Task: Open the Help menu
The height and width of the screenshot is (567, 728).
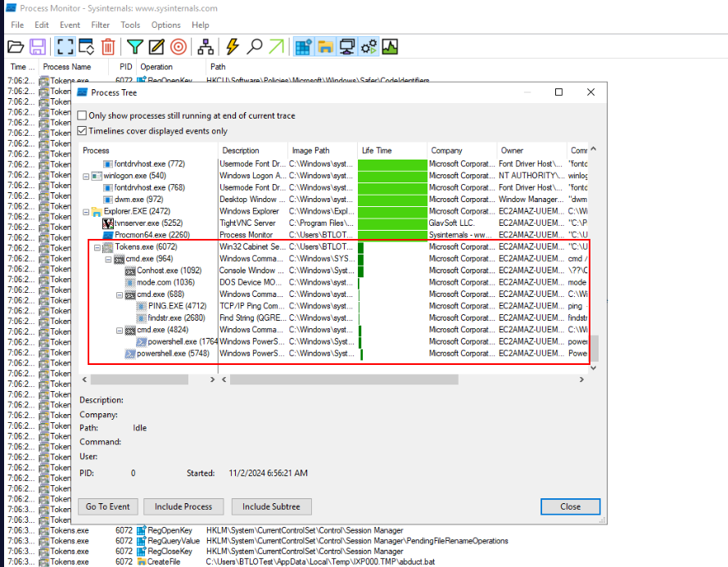Action: pos(200,25)
